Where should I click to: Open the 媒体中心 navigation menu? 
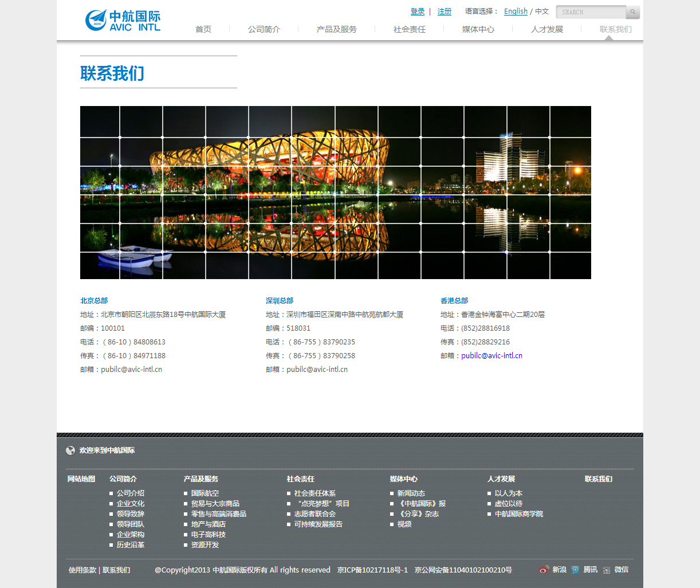[x=478, y=29]
